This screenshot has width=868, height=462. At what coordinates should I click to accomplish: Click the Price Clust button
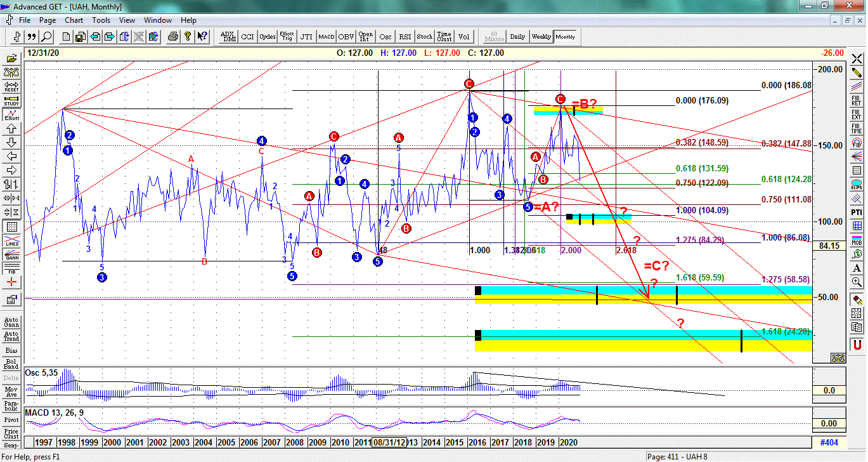point(11,434)
